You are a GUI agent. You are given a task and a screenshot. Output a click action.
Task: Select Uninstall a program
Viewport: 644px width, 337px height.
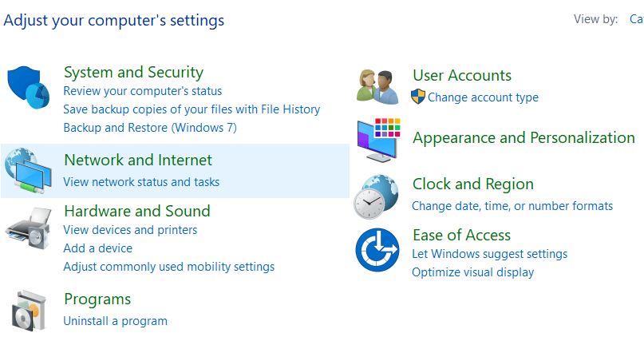pyautogui.click(x=116, y=321)
